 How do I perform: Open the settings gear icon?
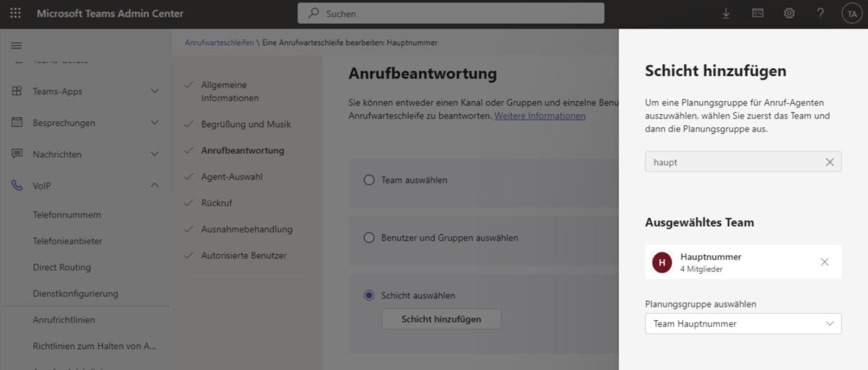click(789, 12)
